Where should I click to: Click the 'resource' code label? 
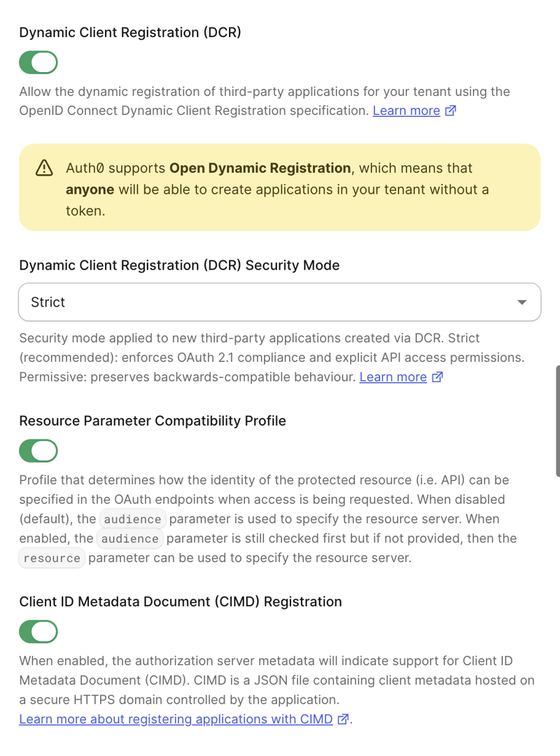click(x=52, y=559)
